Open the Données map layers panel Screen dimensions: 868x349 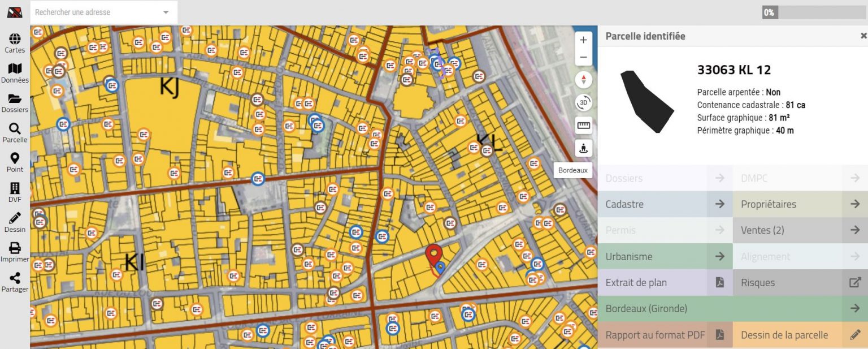tap(15, 69)
